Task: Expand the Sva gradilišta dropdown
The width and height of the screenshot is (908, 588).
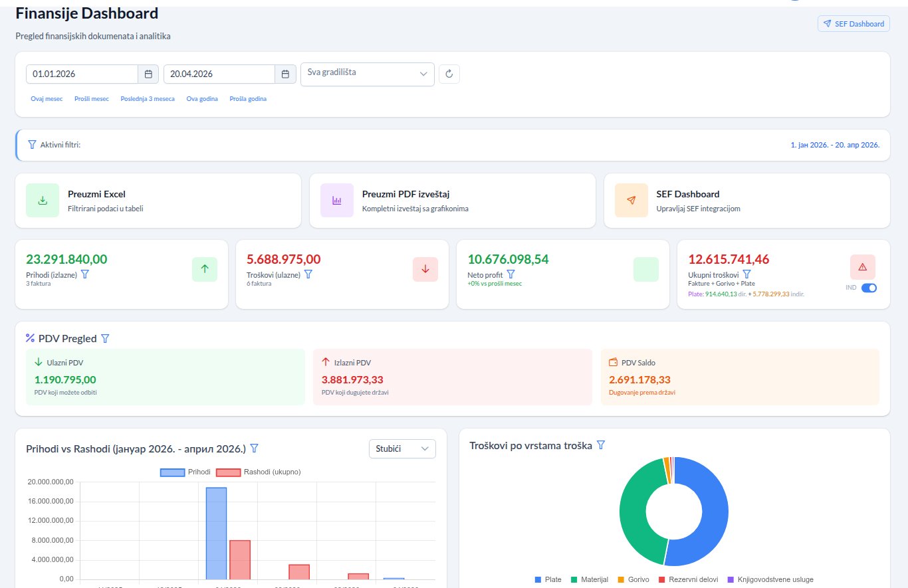Action: tap(367, 74)
